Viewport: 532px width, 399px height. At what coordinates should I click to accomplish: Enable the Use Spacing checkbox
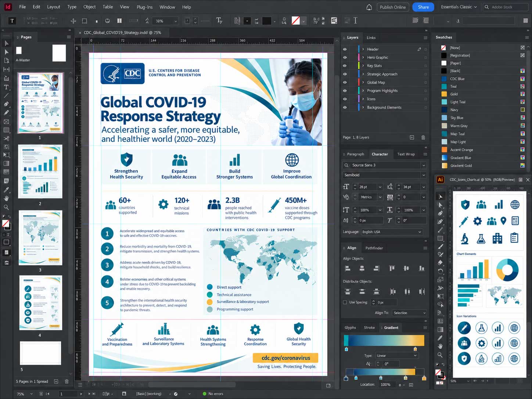345,302
